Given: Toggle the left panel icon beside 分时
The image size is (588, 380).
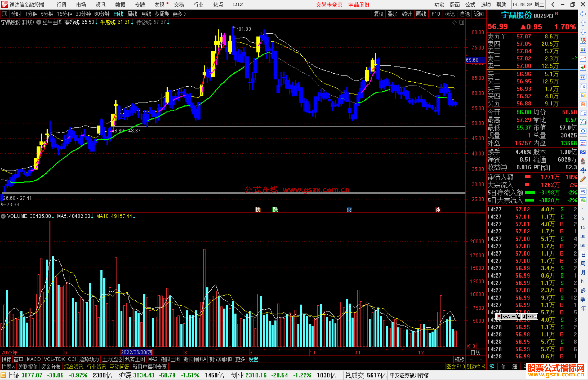Looking at the screenshot, I should (5, 14).
